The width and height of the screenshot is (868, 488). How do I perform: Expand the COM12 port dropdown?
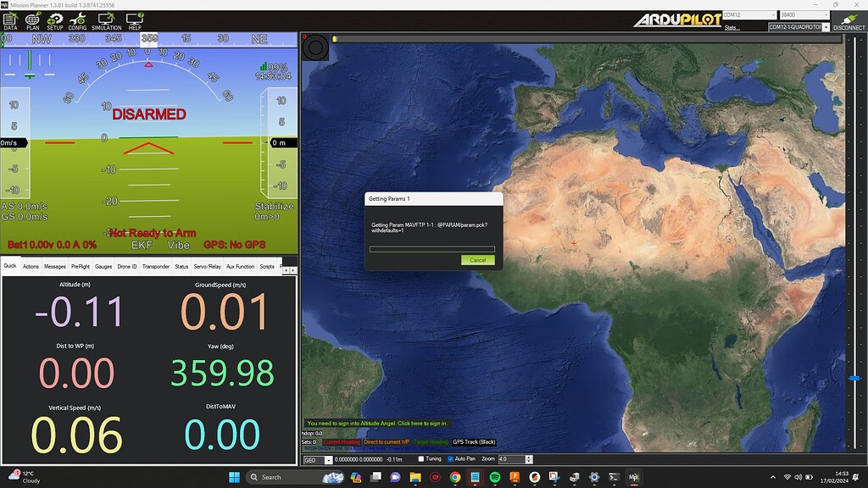[748, 14]
